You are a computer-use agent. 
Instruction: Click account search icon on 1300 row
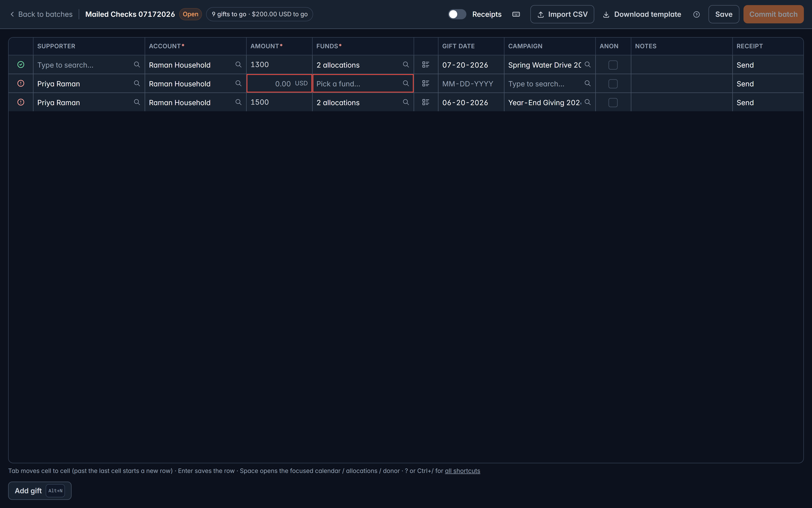(239, 65)
